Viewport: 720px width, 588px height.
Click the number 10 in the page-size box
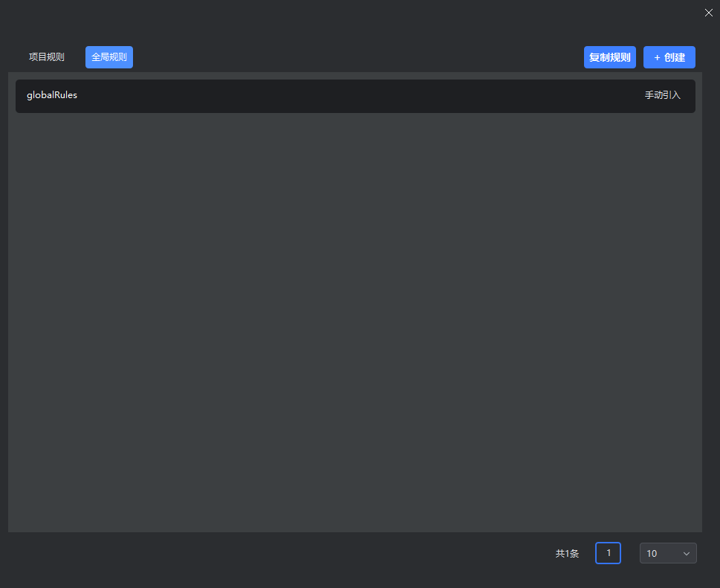click(x=652, y=554)
